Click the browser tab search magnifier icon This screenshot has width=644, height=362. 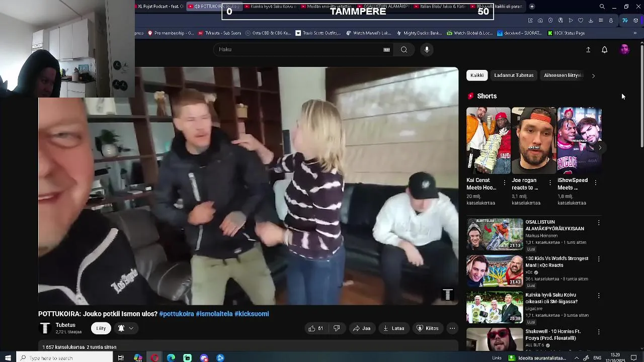pyautogui.click(x=602, y=7)
